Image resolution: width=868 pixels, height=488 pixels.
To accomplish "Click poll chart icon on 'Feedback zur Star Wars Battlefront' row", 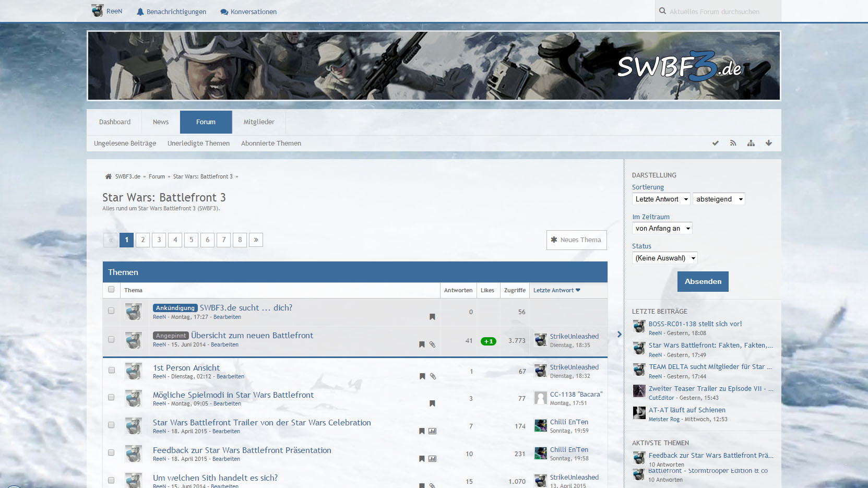I will click(x=433, y=459).
